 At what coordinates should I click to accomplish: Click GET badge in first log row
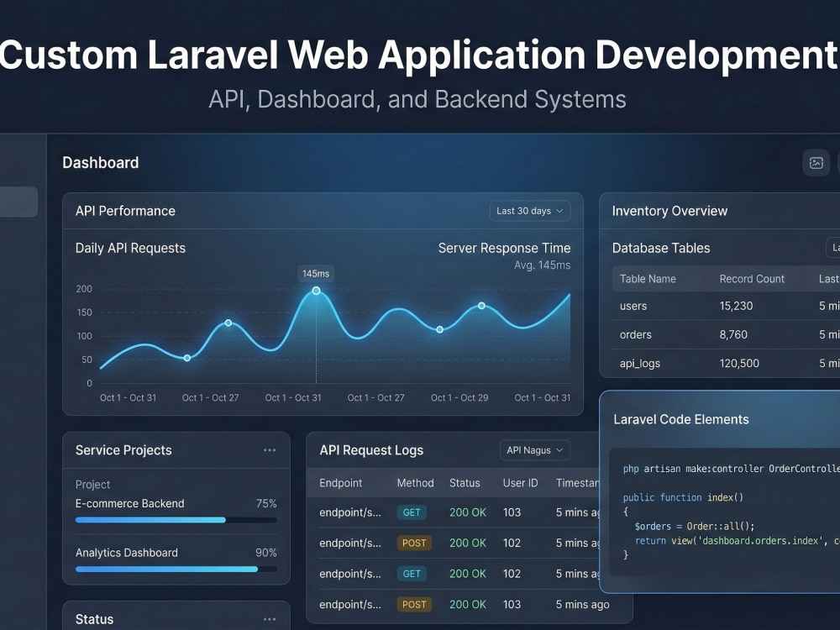tap(412, 512)
